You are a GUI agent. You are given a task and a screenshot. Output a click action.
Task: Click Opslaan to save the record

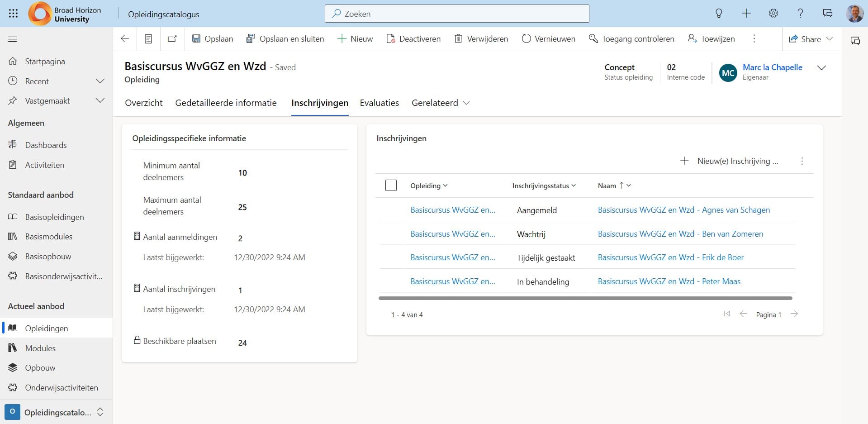pyautogui.click(x=213, y=39)
